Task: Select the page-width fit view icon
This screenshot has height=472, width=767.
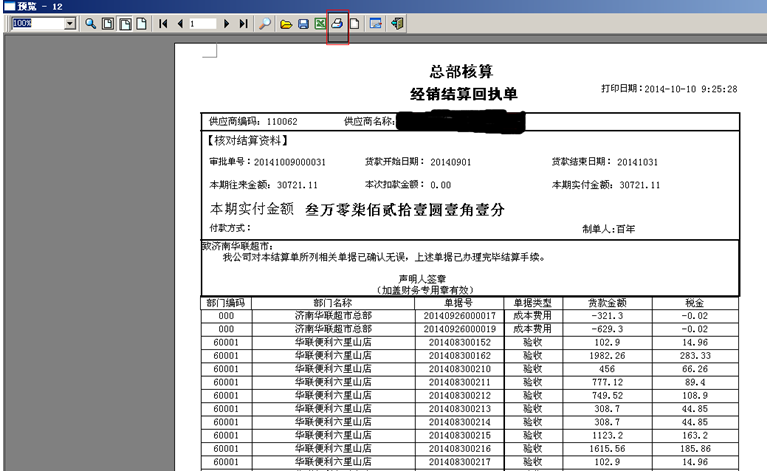Action: pos(125,23)
